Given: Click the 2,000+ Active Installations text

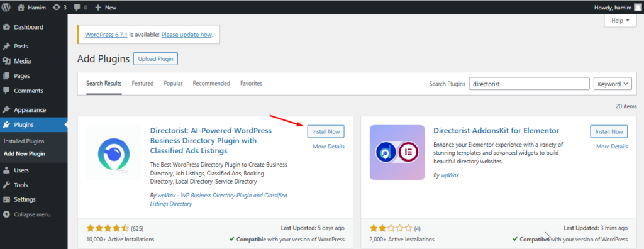Looking at the screenshot, I should pos(402,239).
